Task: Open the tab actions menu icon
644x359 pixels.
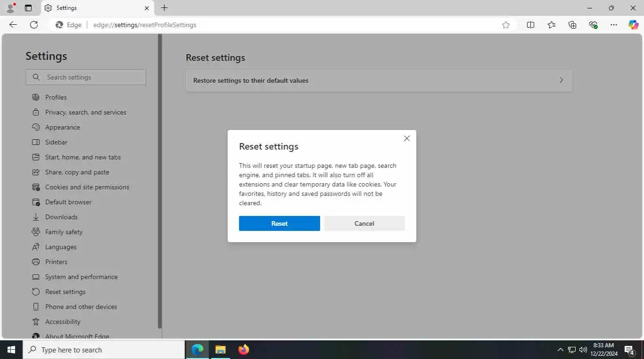Action: point(28,8)
